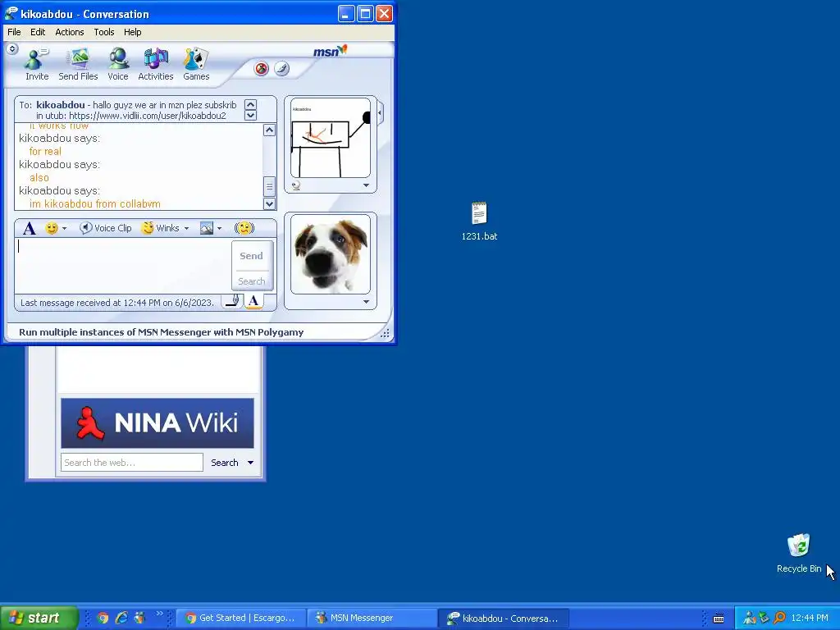The image size is (840, 630).
Task: Open the Activities toolbar icon
Action: click(155, 64)
